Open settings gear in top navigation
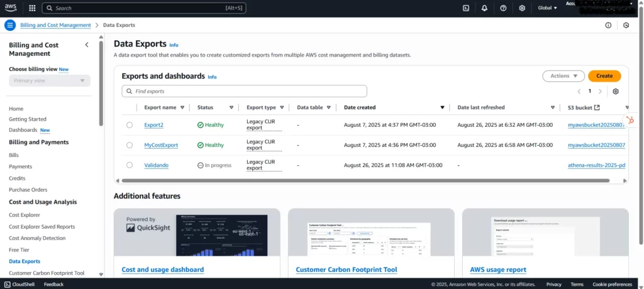 [x=522, y=8]
